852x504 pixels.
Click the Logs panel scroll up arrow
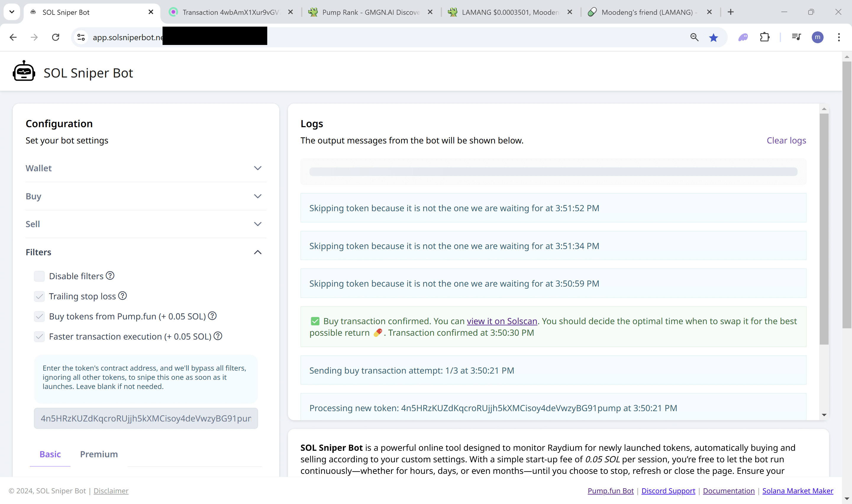coord(824,109)
